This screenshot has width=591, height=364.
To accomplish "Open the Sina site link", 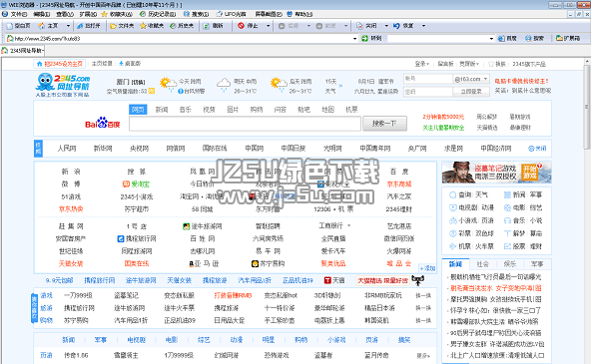I will pos(71,172).
